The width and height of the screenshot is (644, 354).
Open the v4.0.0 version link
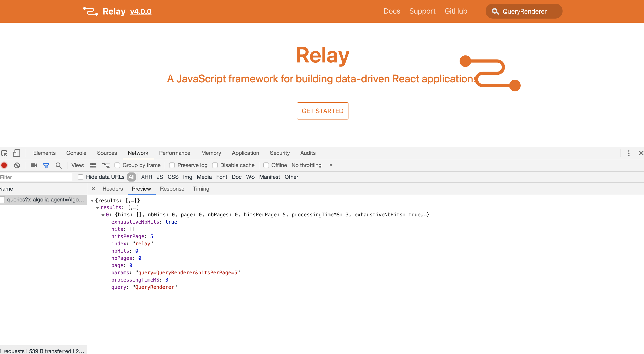coord(141,12)
